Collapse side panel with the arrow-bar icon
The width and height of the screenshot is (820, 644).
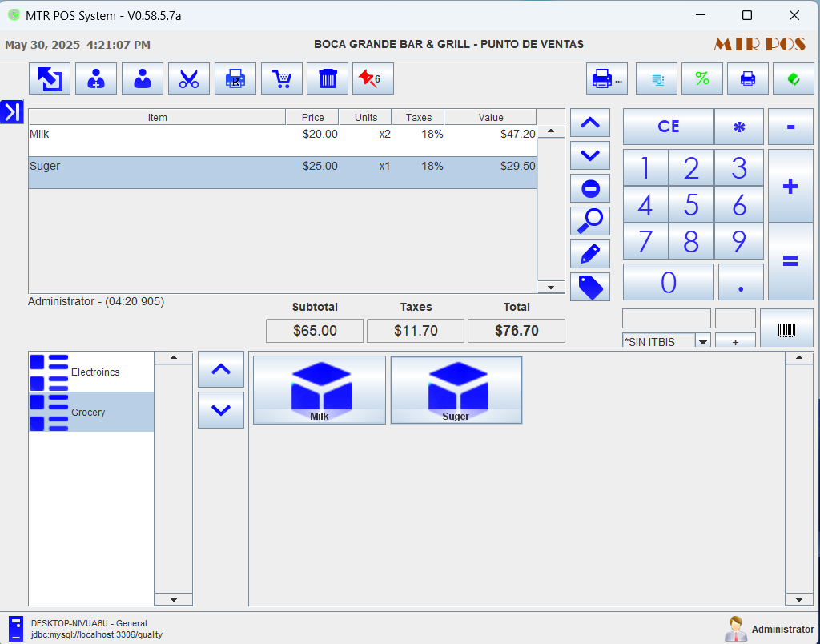(x=11, y=111)
